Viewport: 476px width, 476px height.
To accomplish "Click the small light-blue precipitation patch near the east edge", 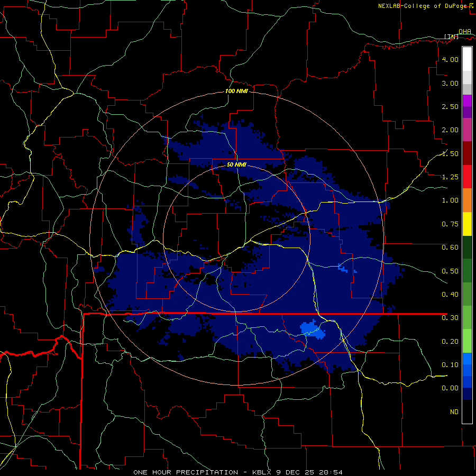I will click(343, 268).
